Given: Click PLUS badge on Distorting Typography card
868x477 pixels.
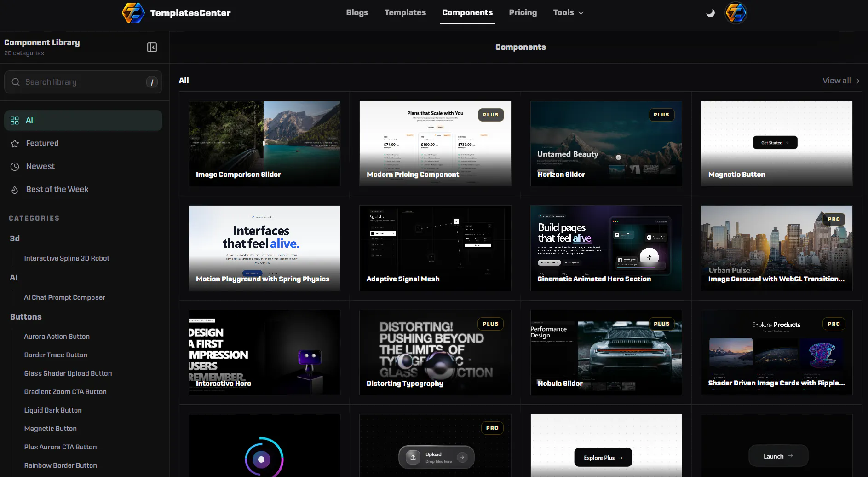Looking at the screenshot, I should [x=491, y=324].
